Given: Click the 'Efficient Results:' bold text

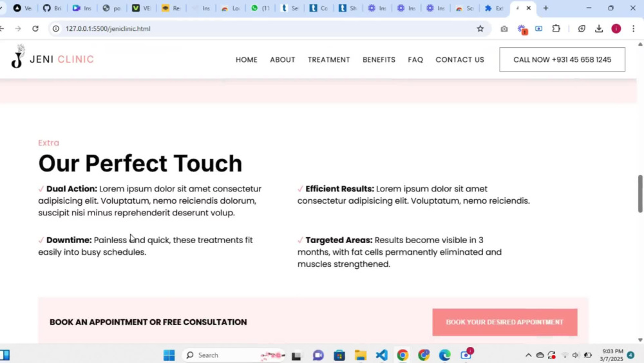Looking at the screenshot, I should pyautogui.click(x=339, y=189).
